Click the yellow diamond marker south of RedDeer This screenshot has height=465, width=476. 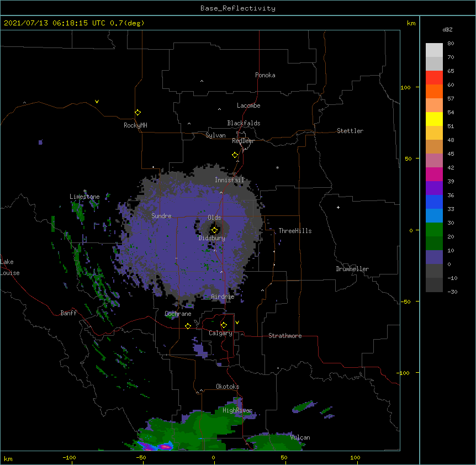pyautogui.click(x=235, y=155)
